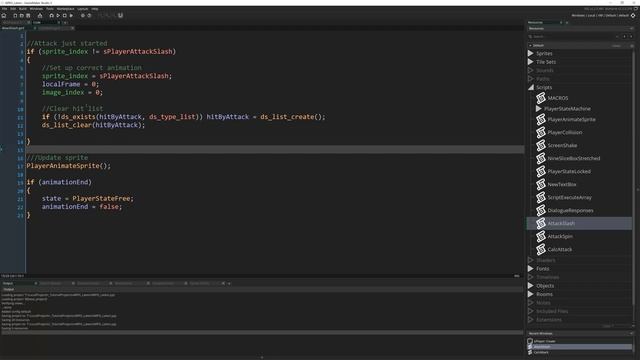Image resolution: width=640 pixels, height=360 pixels.
Task: Stop the game with the Stop icon
Action: (x=64, y=16)
